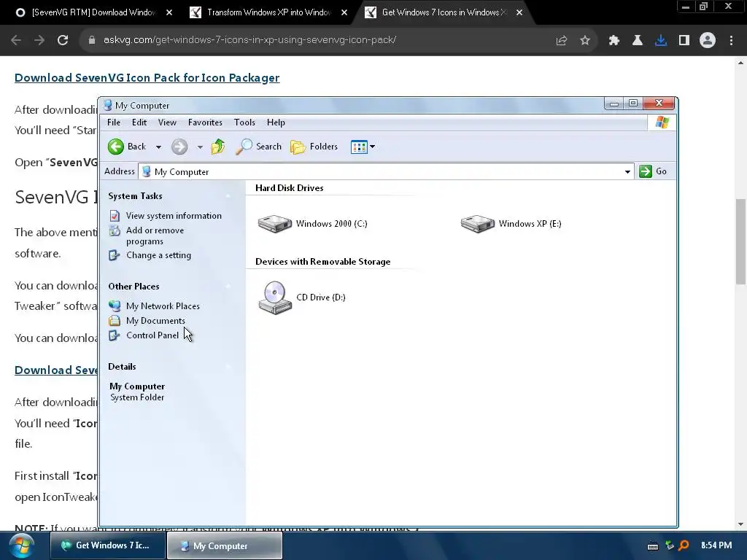Click Download SevenVG Icon Pack for Icon Packager link

tap(147, 77)
